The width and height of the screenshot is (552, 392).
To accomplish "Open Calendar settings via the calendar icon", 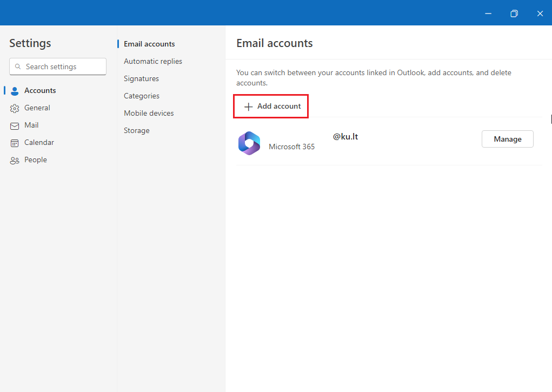I will [x=15, y=142].
